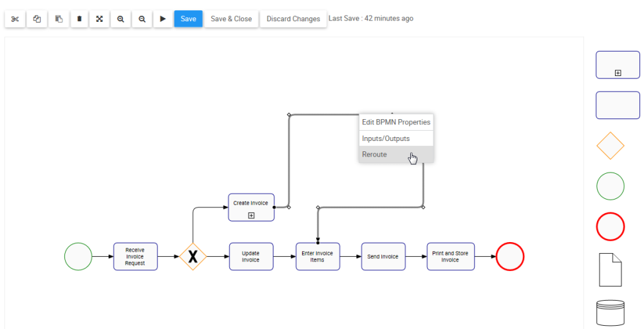Zoom in on the diagram
644x329 pixels.
[x=120, y=19]
